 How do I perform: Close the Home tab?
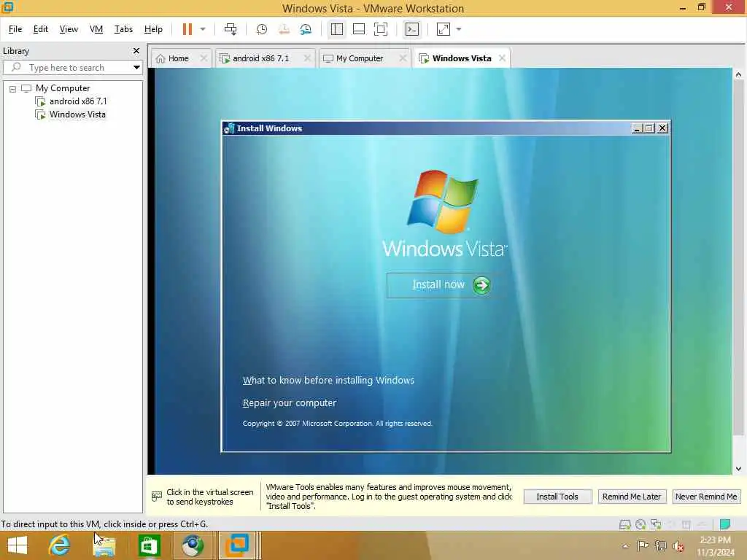pos(204,58)
